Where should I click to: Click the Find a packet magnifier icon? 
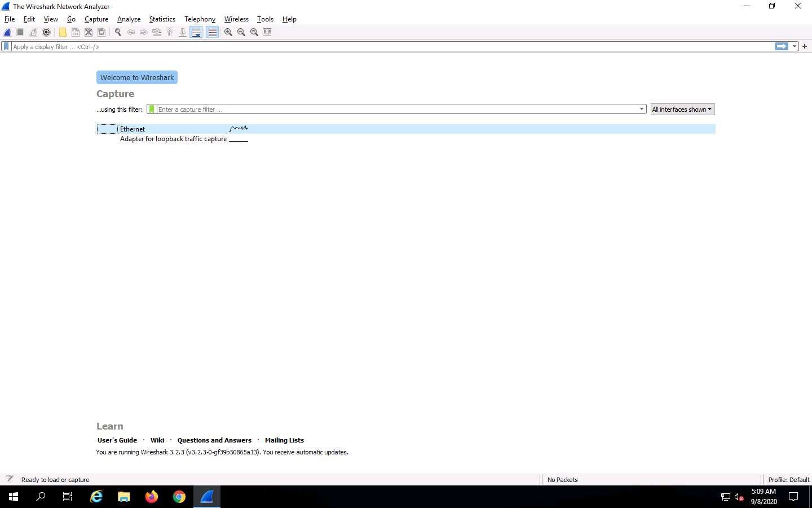coord(118,32)
